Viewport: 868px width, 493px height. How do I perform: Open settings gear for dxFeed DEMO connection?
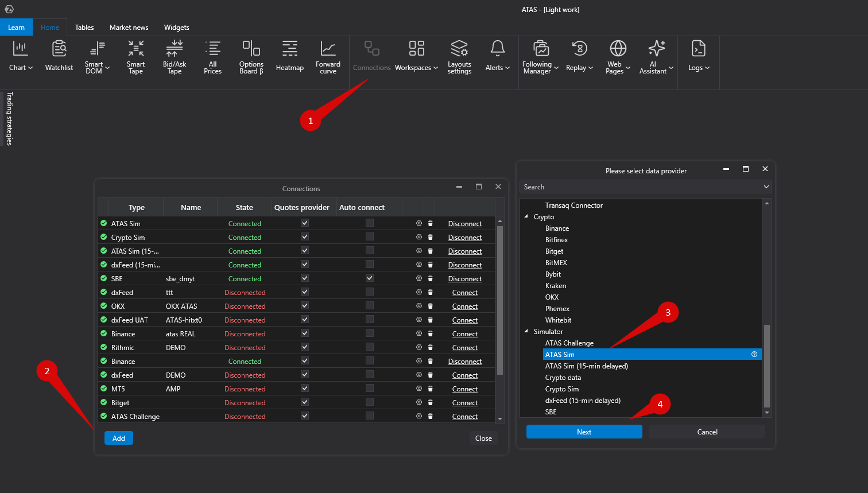tap(419, 375)
